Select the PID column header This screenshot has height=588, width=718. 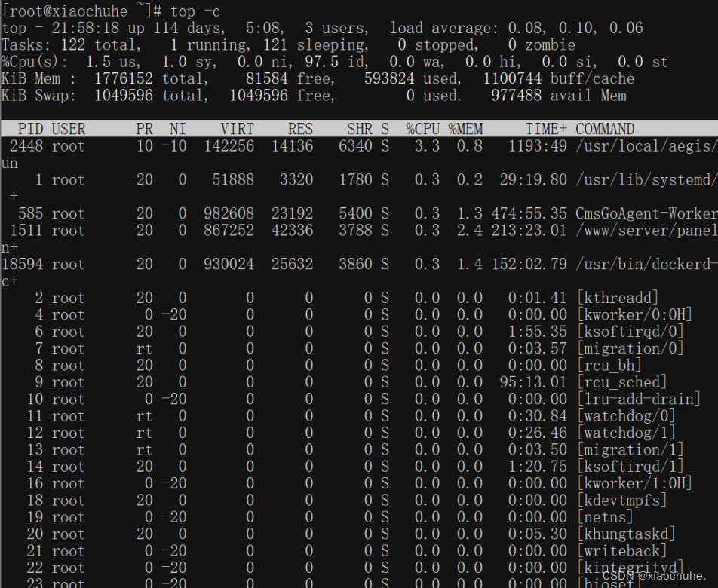29,129
